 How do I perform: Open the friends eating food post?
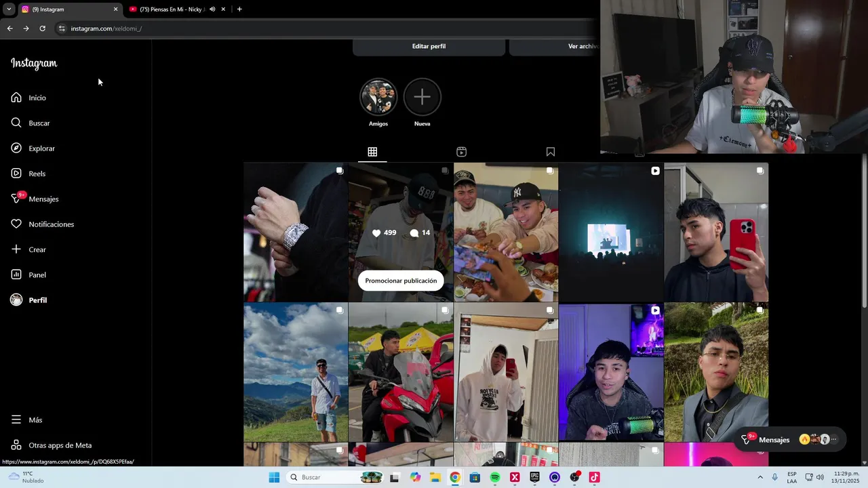pyautogui.click(x=506, y=232)
